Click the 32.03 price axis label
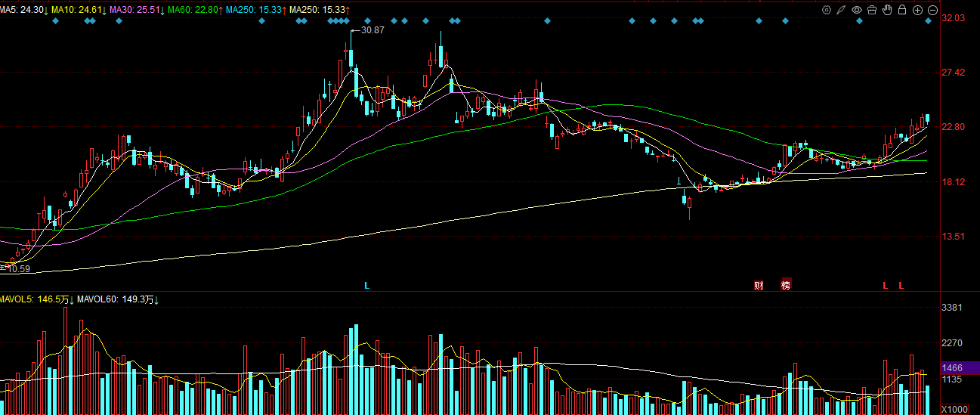 pos(955,17)
